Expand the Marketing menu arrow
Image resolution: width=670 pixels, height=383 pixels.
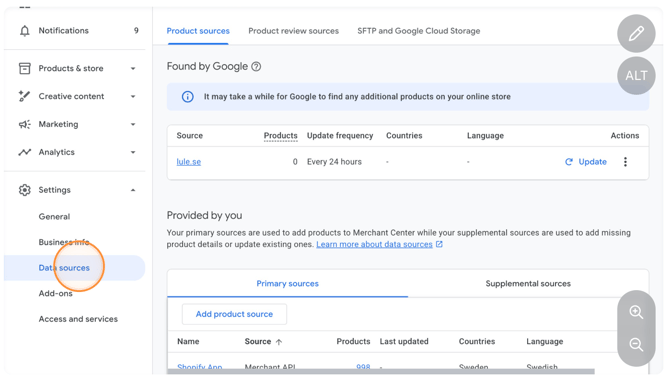pos(133,124)
